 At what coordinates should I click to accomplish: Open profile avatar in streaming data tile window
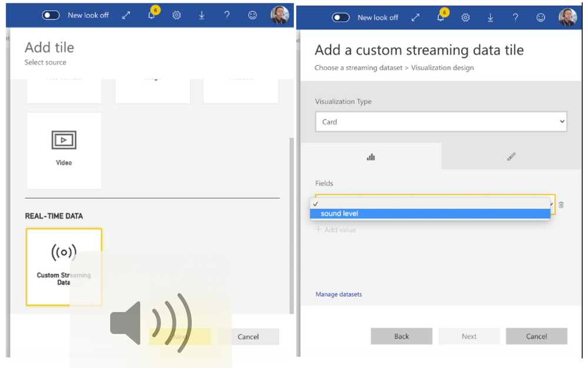[x=568, y=17]
